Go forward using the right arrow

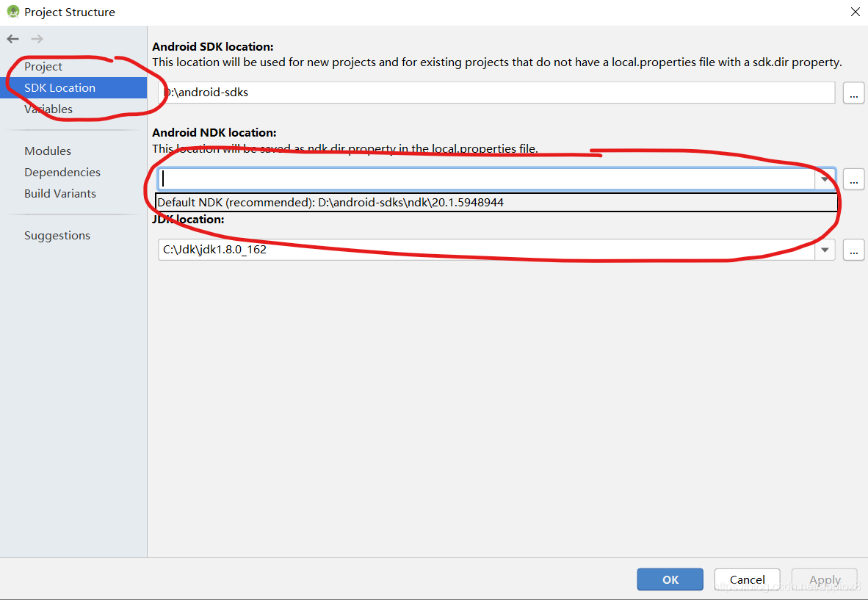37,39
